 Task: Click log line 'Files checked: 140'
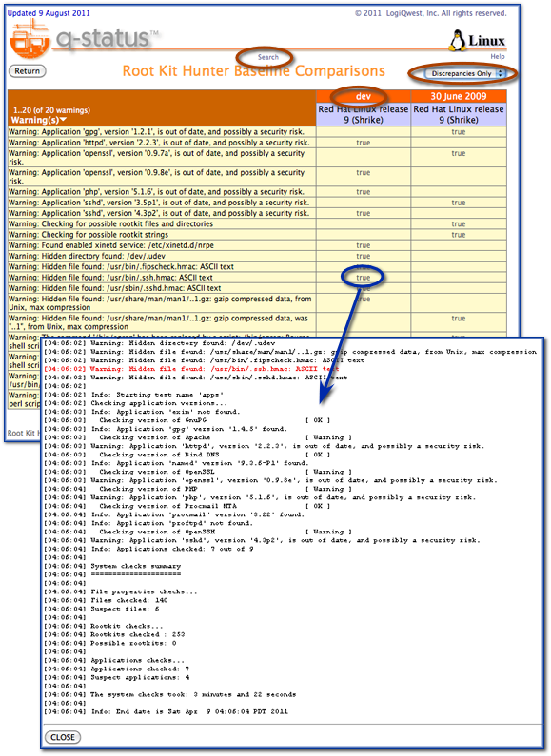coord(106,600)
